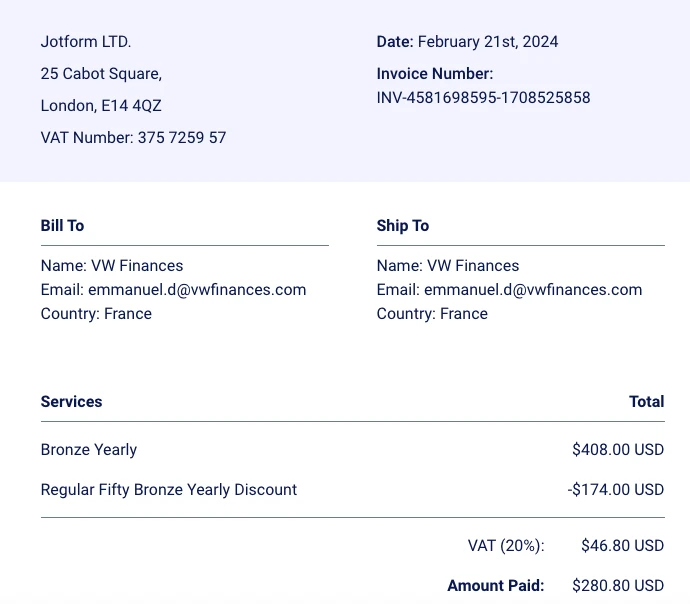Click the London, E14 4QZ postcode line
Image resolution: width=690 pixels, height=604 pixels.
pyautogui.click(x=101, y=106)
